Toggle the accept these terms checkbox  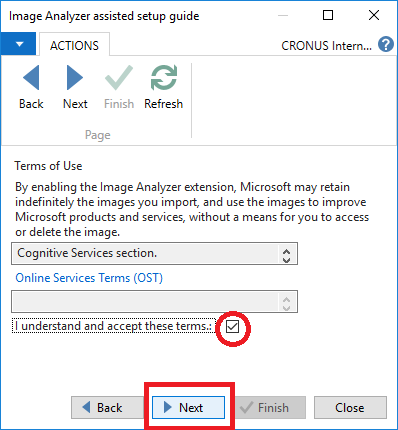tap(232, 327)
